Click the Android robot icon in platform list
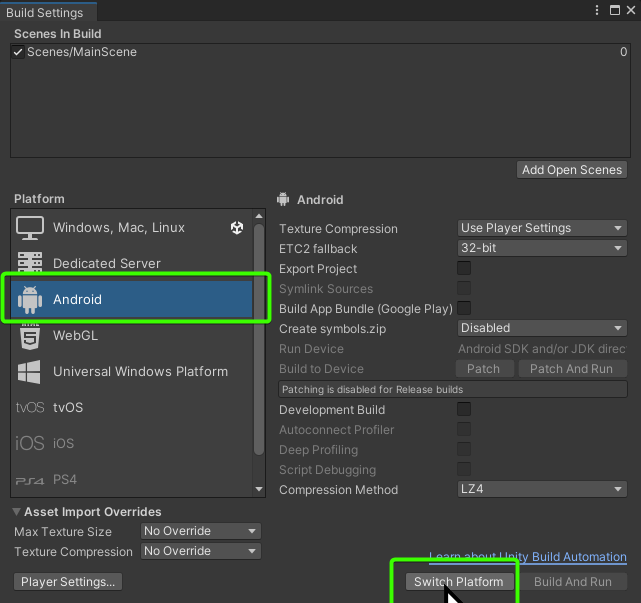Viewport: 641px width, 603px height. pyautogui.click(x=30, y=300)
